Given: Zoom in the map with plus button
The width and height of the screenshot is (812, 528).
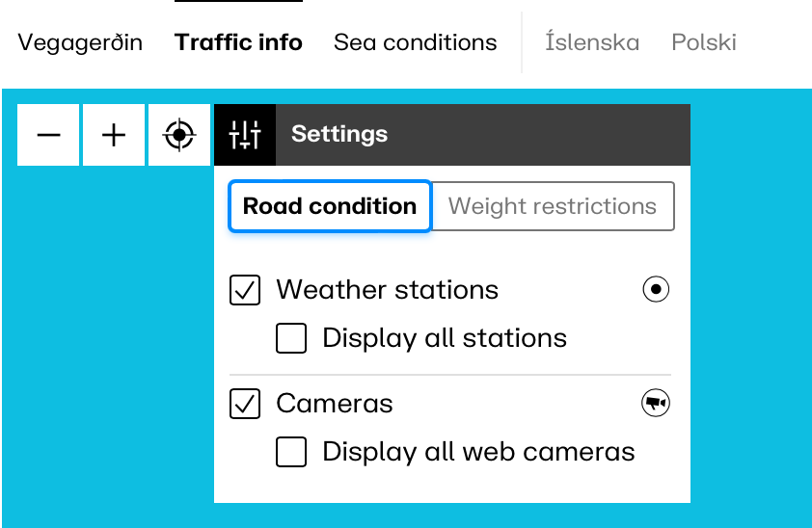Looking at the screenshot, I should point(114,135).
